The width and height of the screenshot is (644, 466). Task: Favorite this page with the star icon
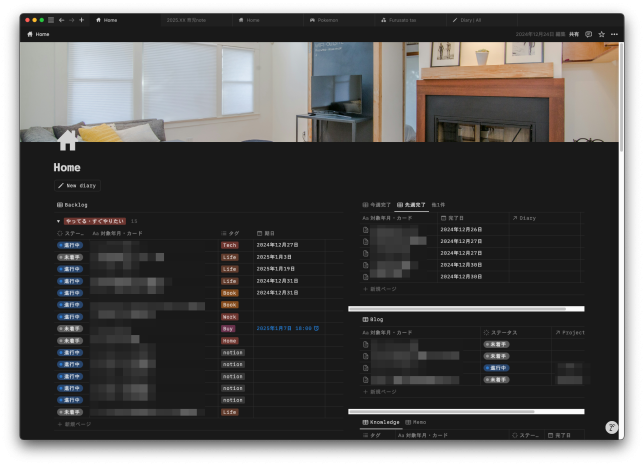pos(601,34)
